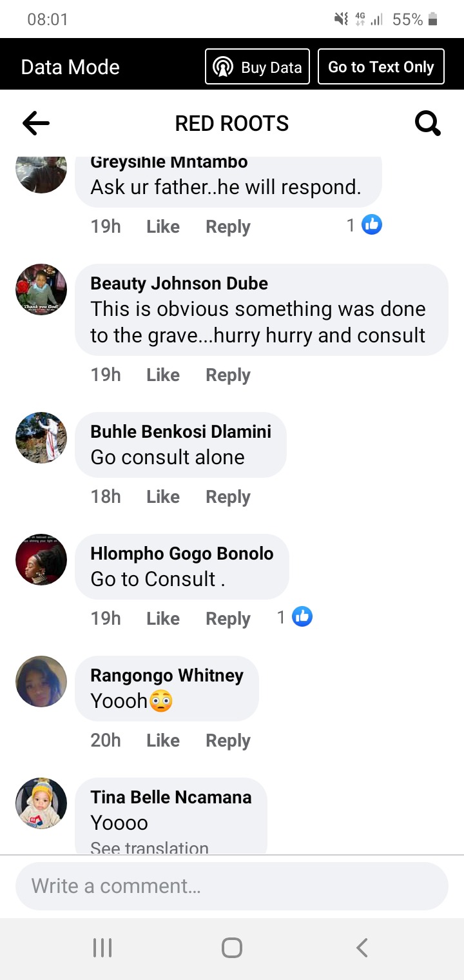Like Rangongo Whitney's Yoooh comment
The width and height of the screenshot is (464, 980).
[x=163, y=740]
